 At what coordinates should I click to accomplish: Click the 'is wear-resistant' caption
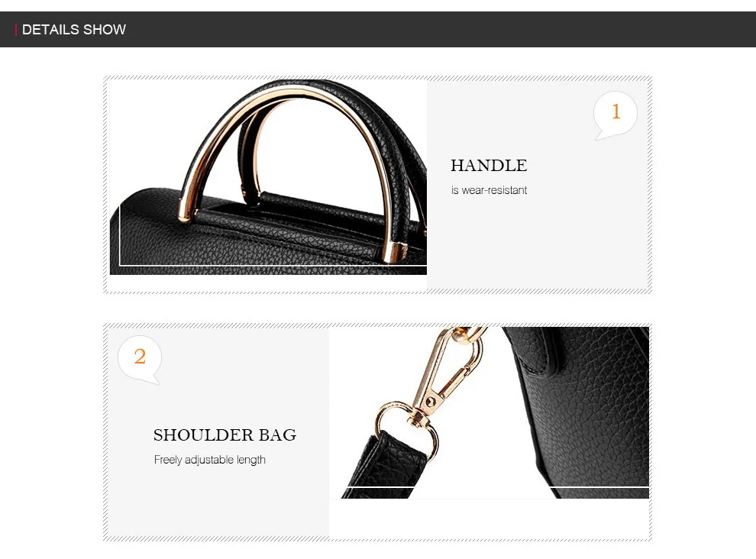coord(489,190)
